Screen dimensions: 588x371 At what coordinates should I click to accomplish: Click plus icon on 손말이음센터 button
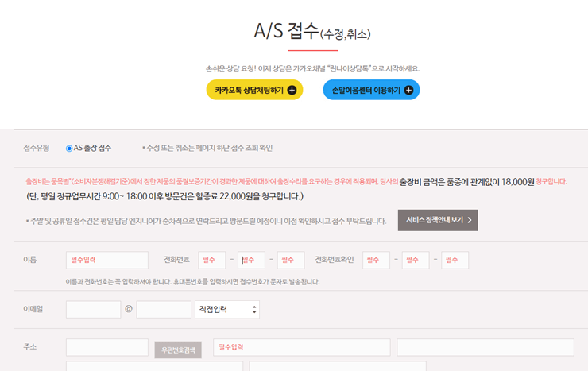coord(408,90)
